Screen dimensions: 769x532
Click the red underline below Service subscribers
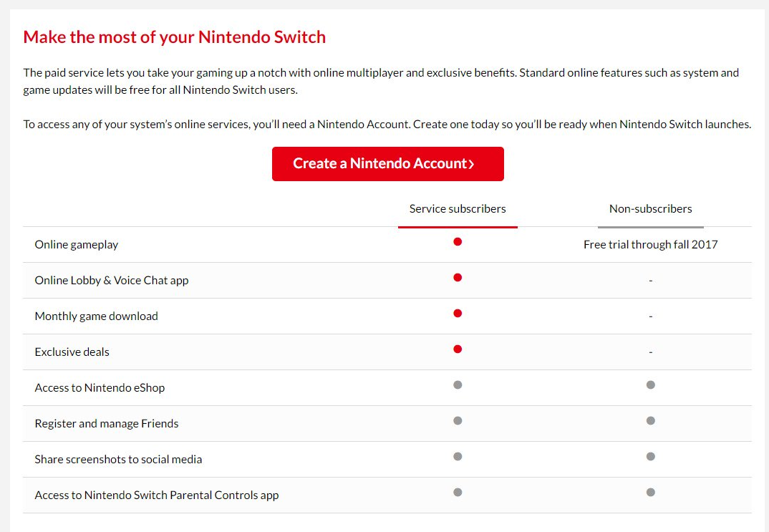[x=457, y=226]
